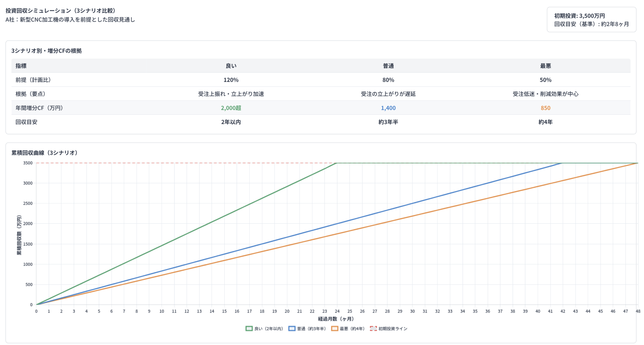Click the 受注低迷・削減効果が中心 cell

tap(545, 94)
